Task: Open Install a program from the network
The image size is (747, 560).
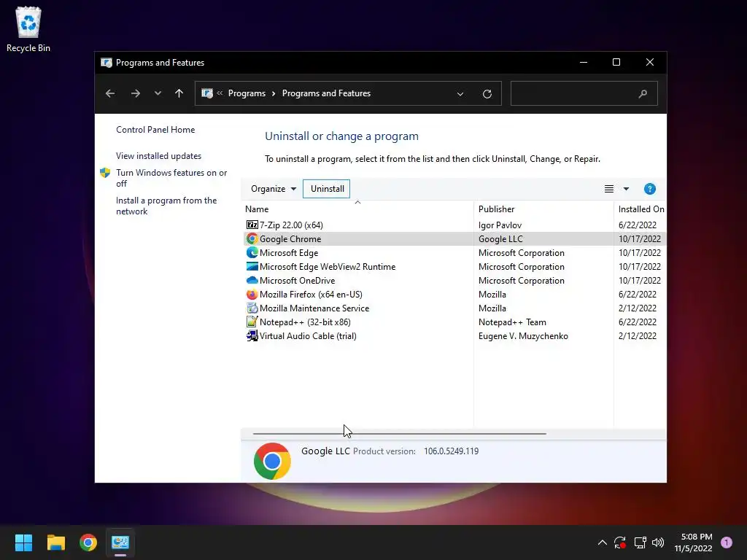Action: click(x=166, y=206)
